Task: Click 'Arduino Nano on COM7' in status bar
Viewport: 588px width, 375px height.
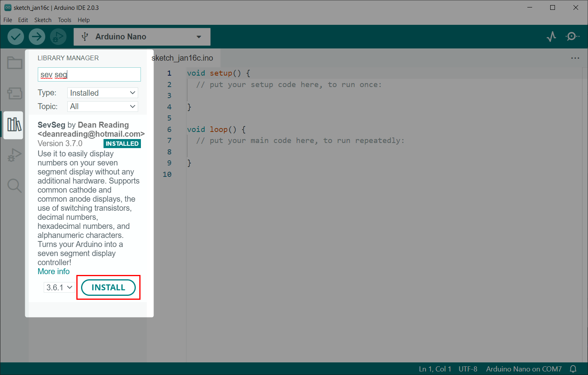Action: (524, 369)
